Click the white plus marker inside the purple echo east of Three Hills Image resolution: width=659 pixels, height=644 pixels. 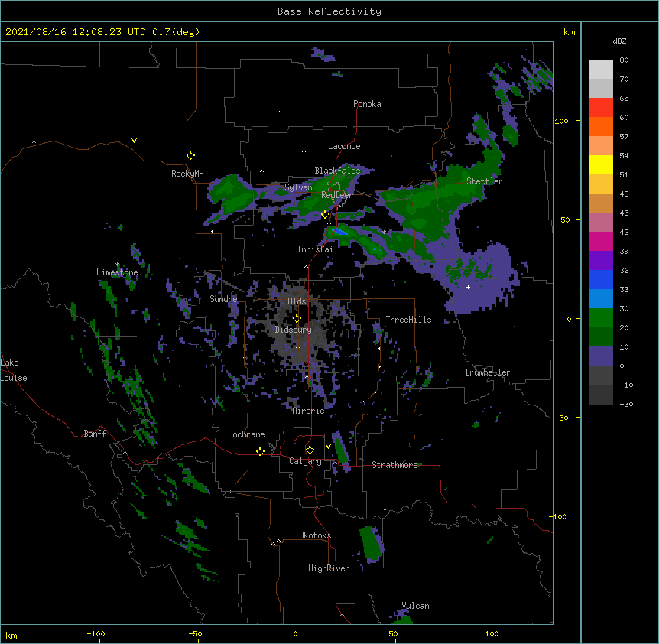tap(468, 287)
